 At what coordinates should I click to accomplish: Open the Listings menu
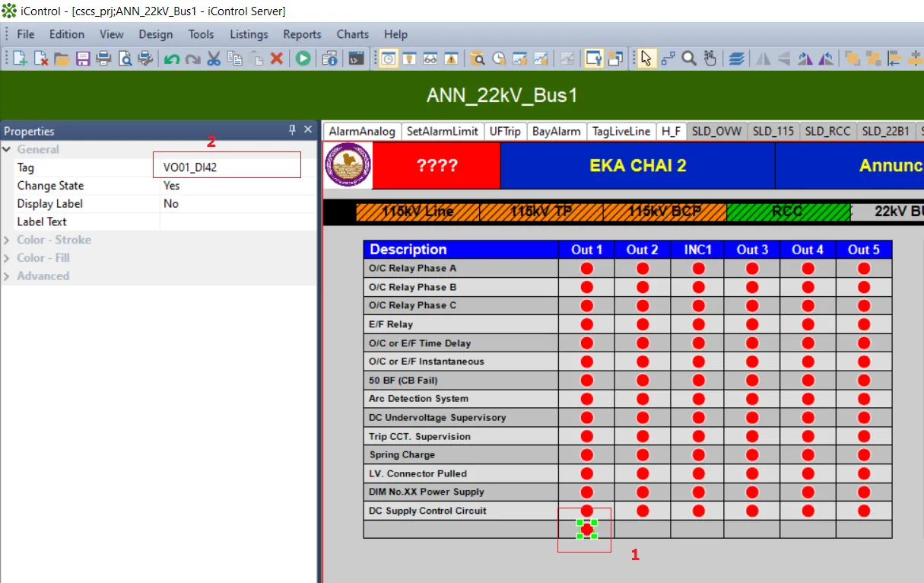(249, 34)
